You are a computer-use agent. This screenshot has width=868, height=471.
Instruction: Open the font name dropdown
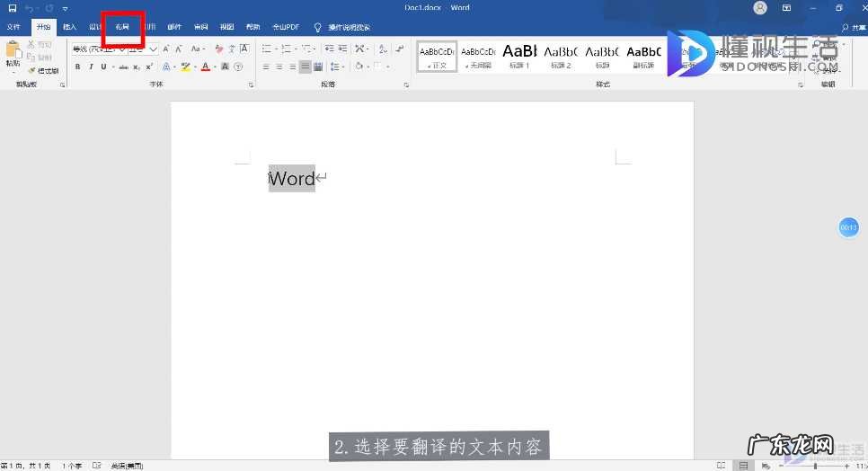[123, 49]
